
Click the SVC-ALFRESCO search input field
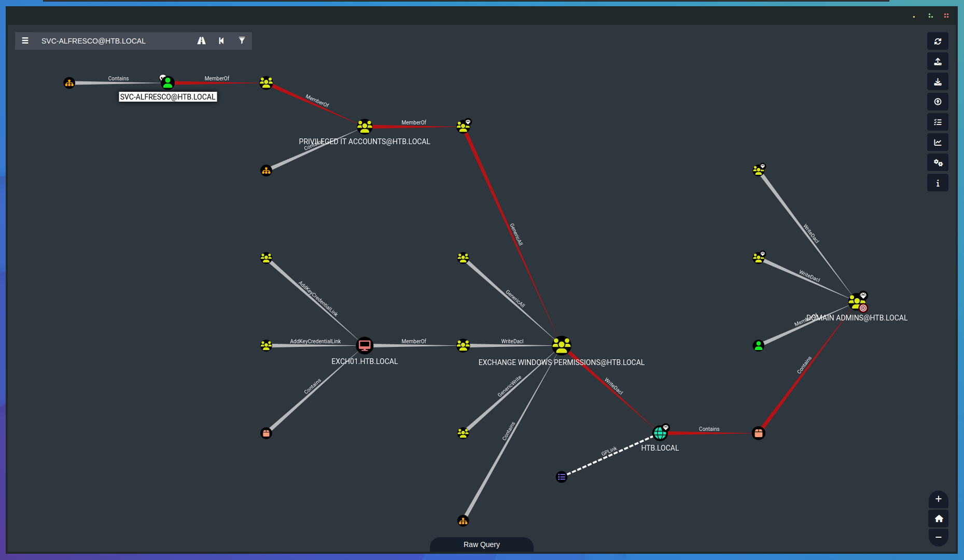(114, 41)
